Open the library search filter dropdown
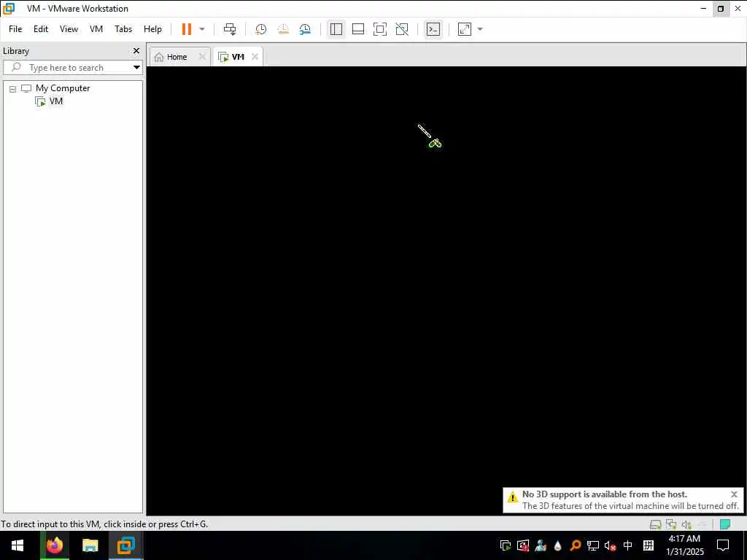 pyautogui.click(x=136, y=67)
